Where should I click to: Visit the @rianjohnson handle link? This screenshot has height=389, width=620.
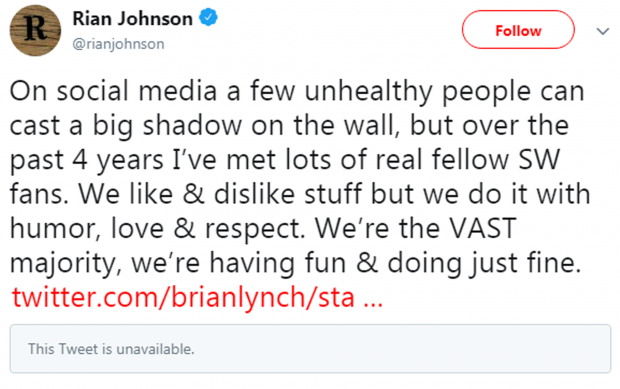coord(118,44)
